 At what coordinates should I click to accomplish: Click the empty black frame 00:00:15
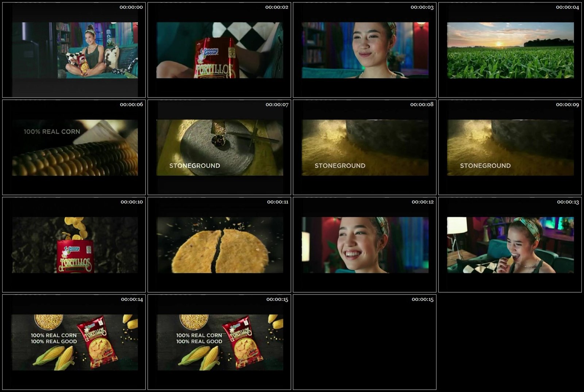coord(365,342)
